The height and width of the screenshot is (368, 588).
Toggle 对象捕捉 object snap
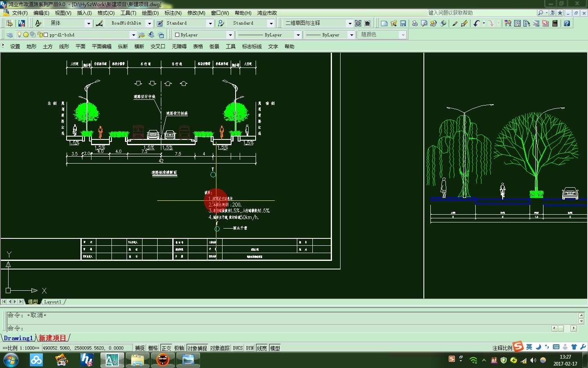point(197,348)
